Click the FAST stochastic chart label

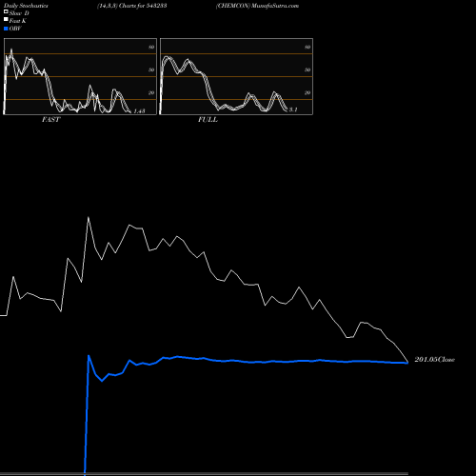[50, 120]
